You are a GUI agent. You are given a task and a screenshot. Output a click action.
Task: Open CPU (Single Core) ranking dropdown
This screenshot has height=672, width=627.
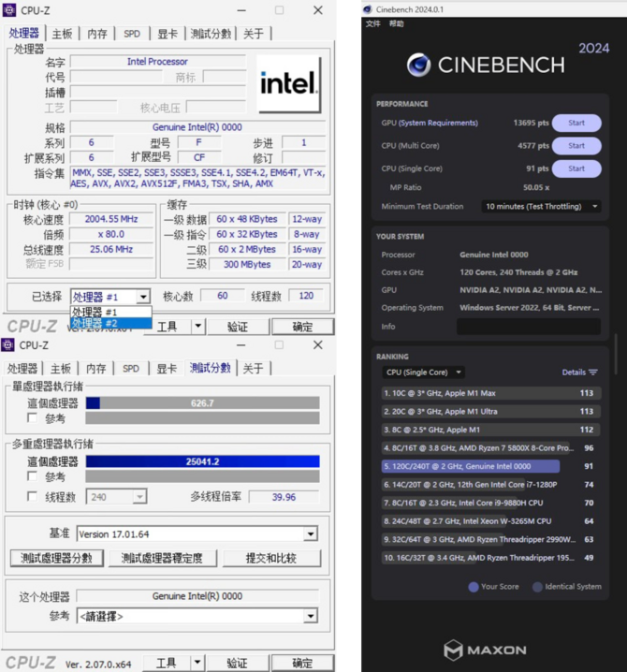(x=423, y=373)
